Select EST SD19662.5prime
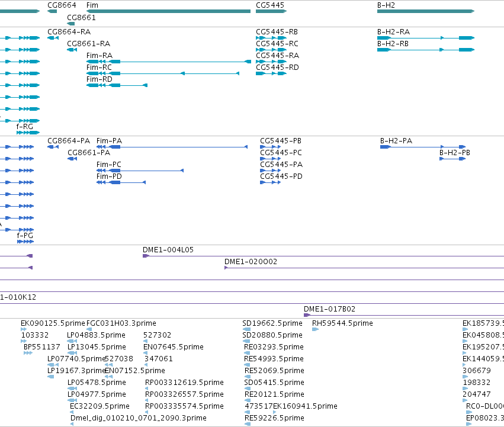504x427 pixels. tap(272, 323)
